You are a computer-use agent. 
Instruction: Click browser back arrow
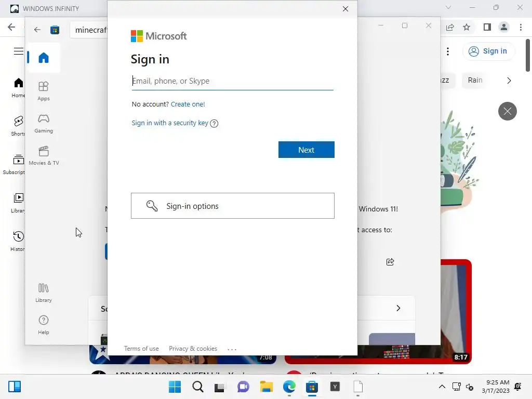coord(11,27)
